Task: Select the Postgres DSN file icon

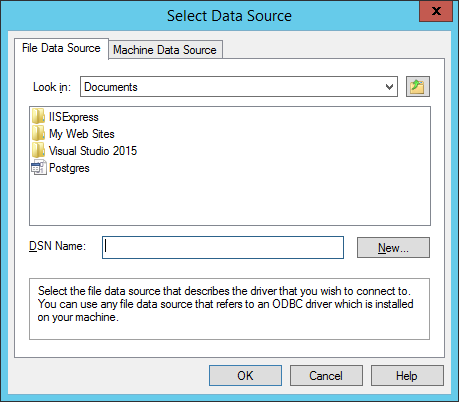Action: click(x=38, y=167)
